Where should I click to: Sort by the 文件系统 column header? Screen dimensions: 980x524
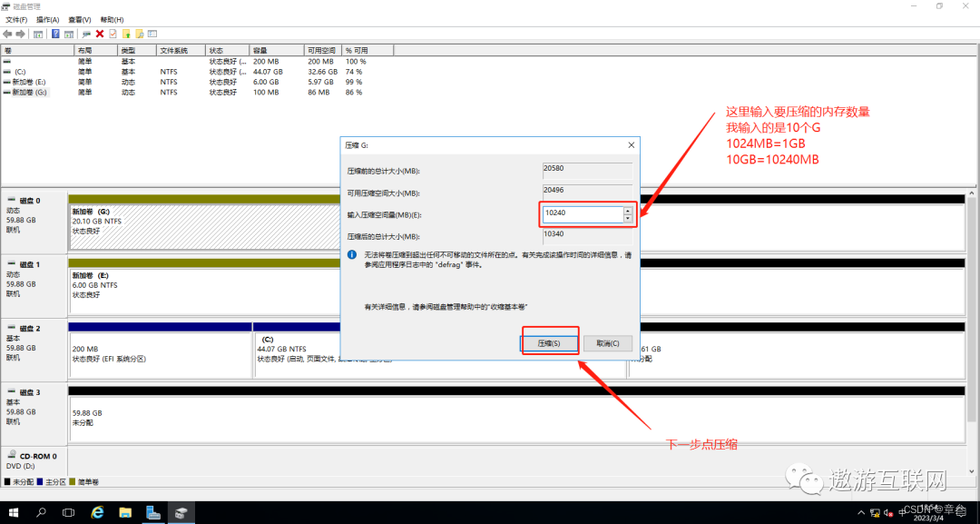pyautogui.click(x=181, y=50)
